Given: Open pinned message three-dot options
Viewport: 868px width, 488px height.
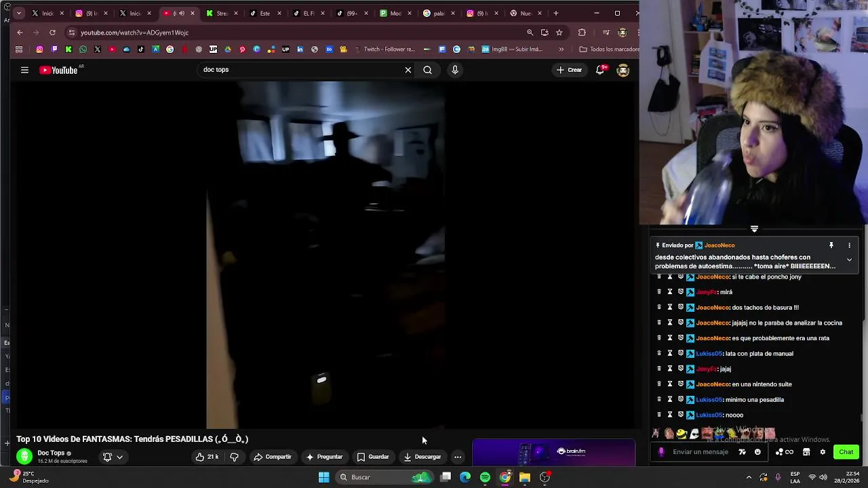Looking at the screenshot, I should (849, 245).
